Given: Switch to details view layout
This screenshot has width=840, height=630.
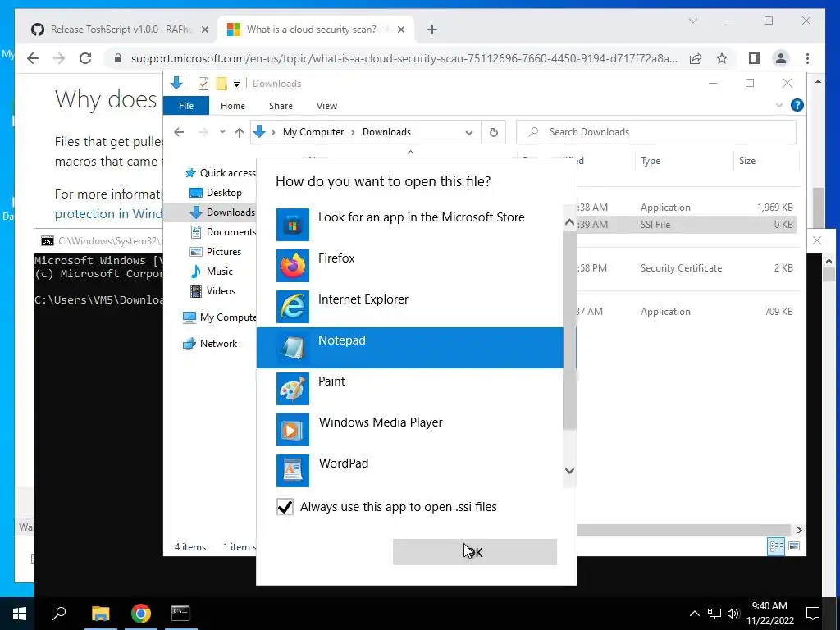Looking at the screenshot, I should pos(776,546).
